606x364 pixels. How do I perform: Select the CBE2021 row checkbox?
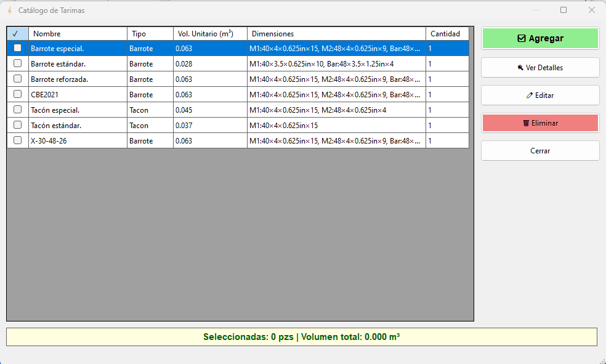pos(17,94)
